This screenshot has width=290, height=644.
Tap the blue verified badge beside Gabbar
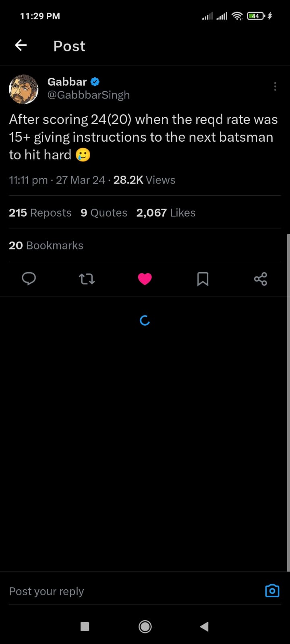[x=95, y=82]
